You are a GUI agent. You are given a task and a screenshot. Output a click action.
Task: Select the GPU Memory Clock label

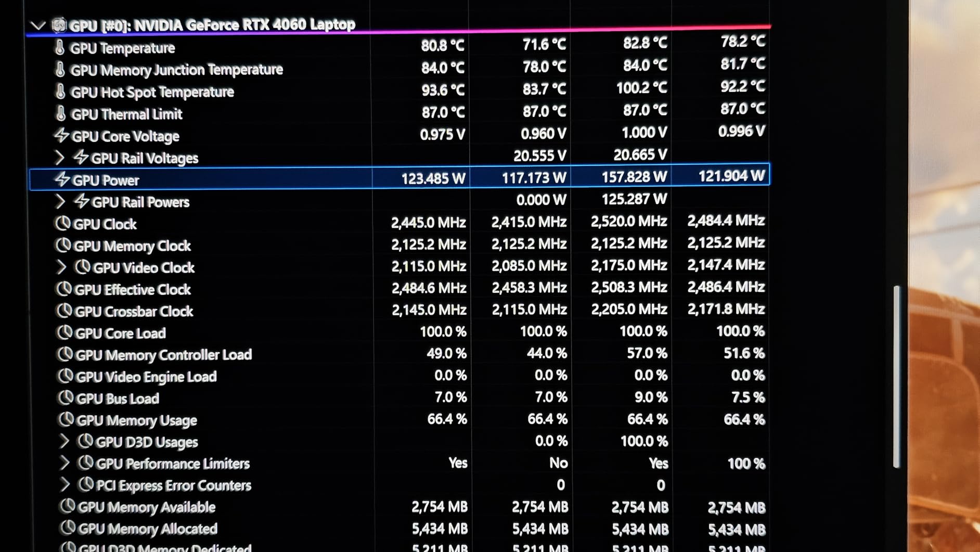[132, 246]
